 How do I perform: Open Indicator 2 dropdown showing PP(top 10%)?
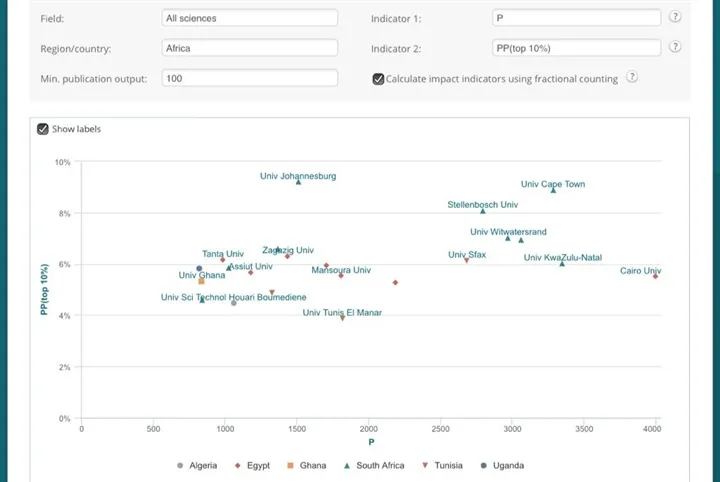(576, 48)
